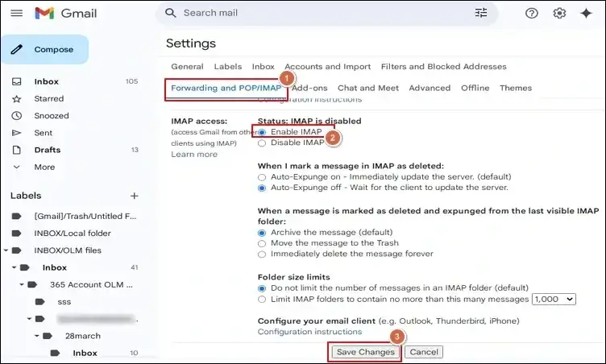Open the Gemini sparkle icon
The image size is (606, 364).
(587, 14)
